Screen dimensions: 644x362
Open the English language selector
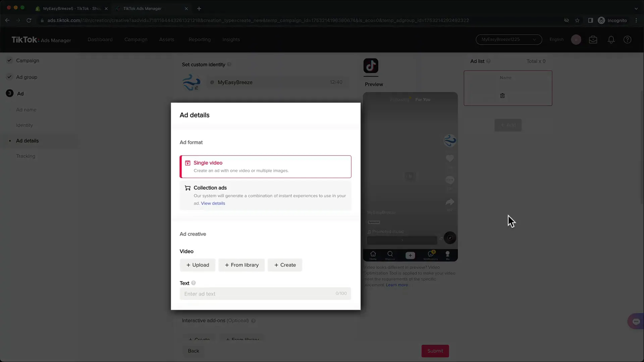(556, 40)
